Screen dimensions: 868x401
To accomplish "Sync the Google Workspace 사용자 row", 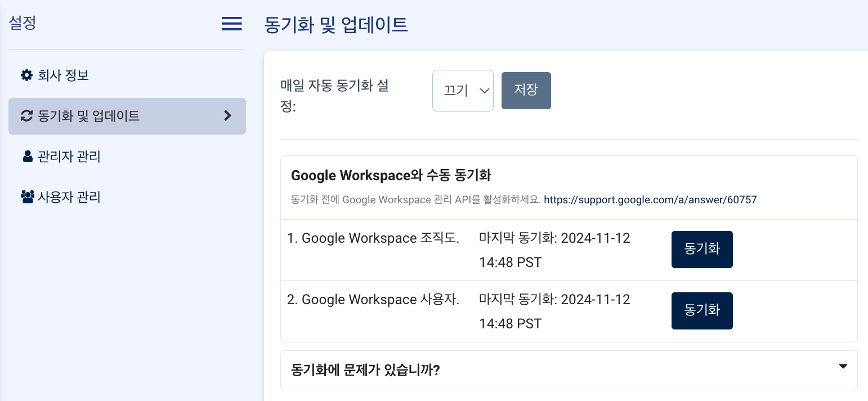I will pyautogui.click(x=702, y=311).
